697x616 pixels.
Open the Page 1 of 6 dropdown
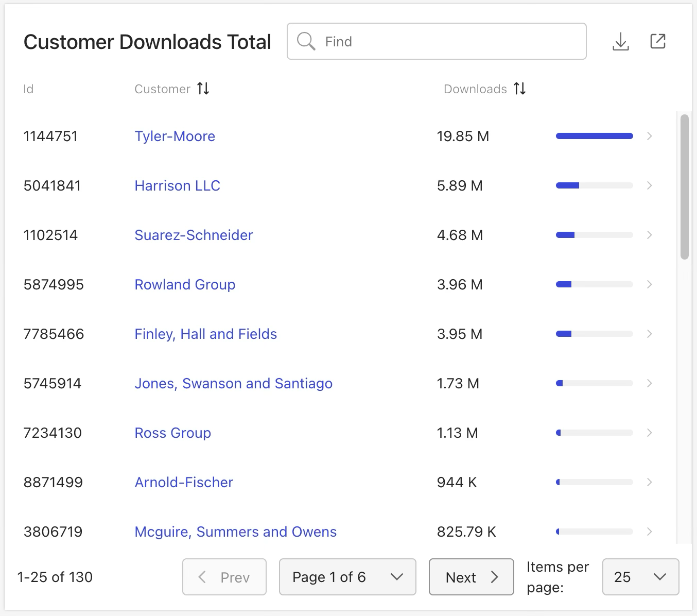(347, 577)
